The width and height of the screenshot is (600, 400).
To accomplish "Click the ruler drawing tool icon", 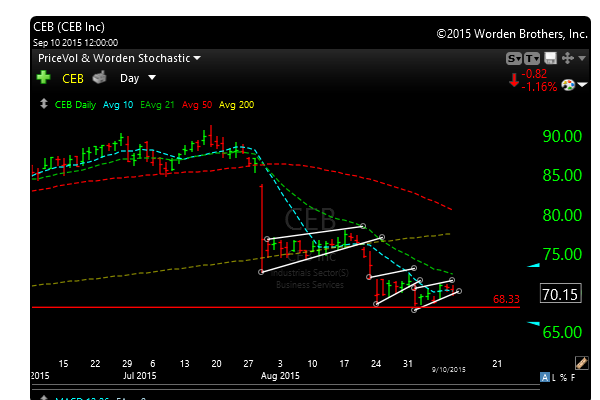I will [x=583, y=362].
